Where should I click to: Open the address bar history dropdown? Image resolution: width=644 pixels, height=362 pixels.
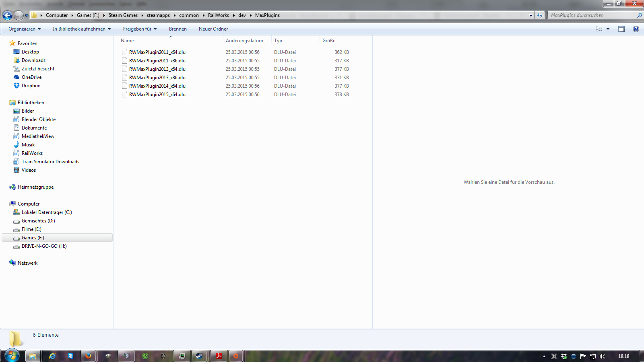coord(530,15)
